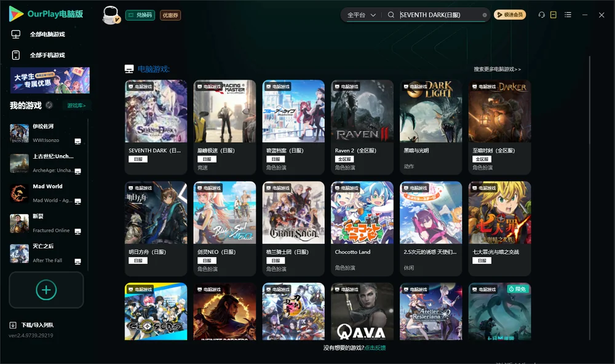Image resolution: width=615 pixels, height=364 pixels.
Task: Open customer service headset icon
Action: coord(542,15)
